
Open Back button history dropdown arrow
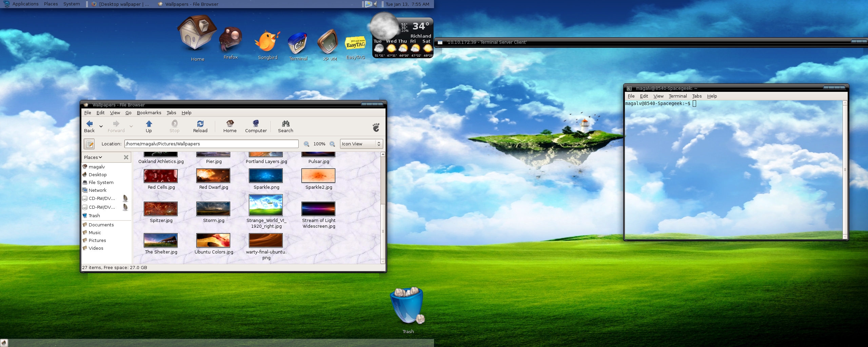tap(101, 126)
